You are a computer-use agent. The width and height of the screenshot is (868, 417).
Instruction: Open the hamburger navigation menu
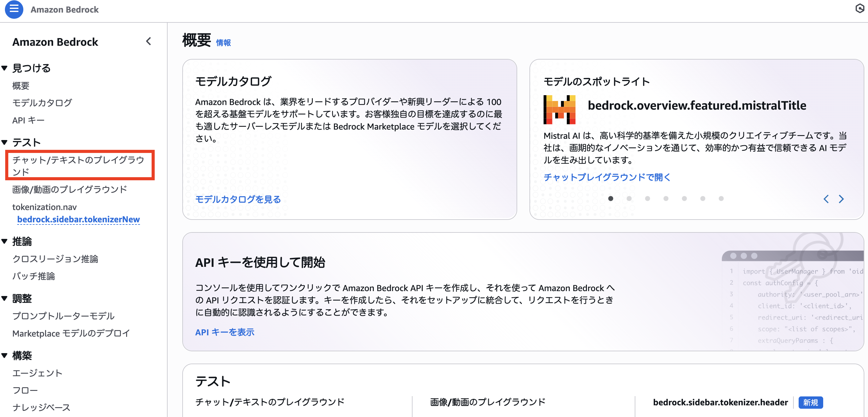14,10
